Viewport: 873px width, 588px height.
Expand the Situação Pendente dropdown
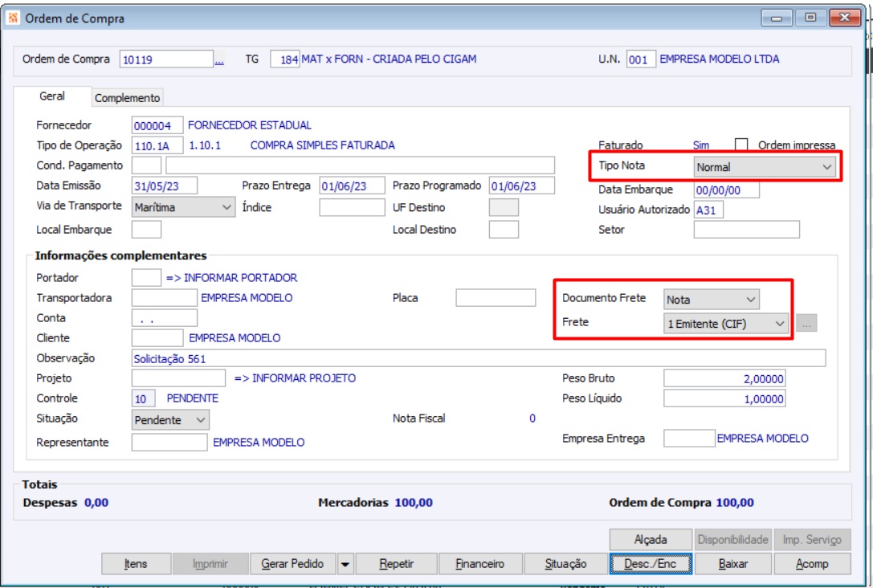point(170,420)
